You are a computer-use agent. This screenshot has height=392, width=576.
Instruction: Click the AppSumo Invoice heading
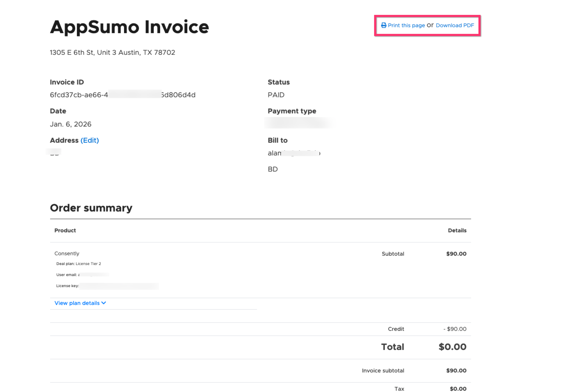(x=129, y=27)
